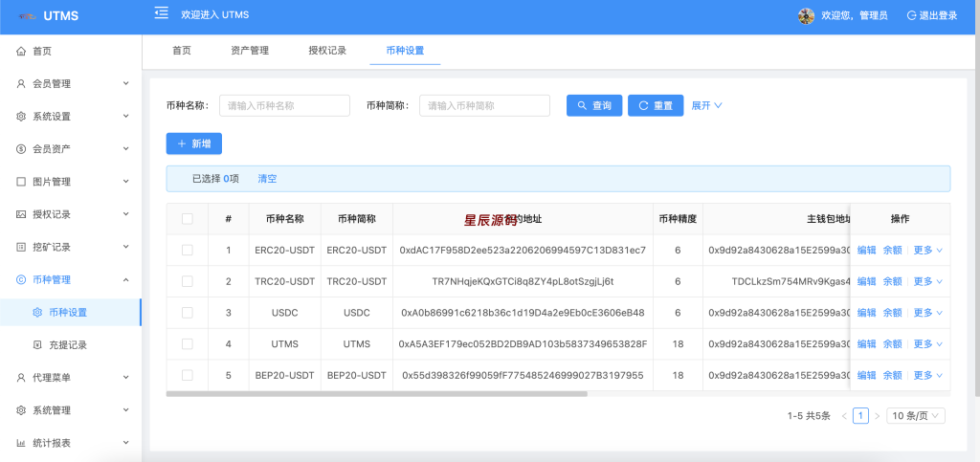Click the icon next to 充提记录

37,344
